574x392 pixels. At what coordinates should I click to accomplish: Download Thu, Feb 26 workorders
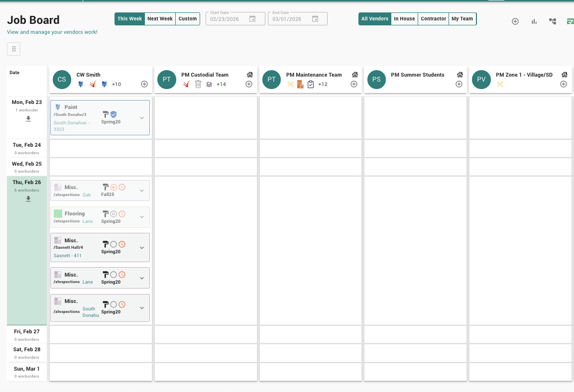28,198
